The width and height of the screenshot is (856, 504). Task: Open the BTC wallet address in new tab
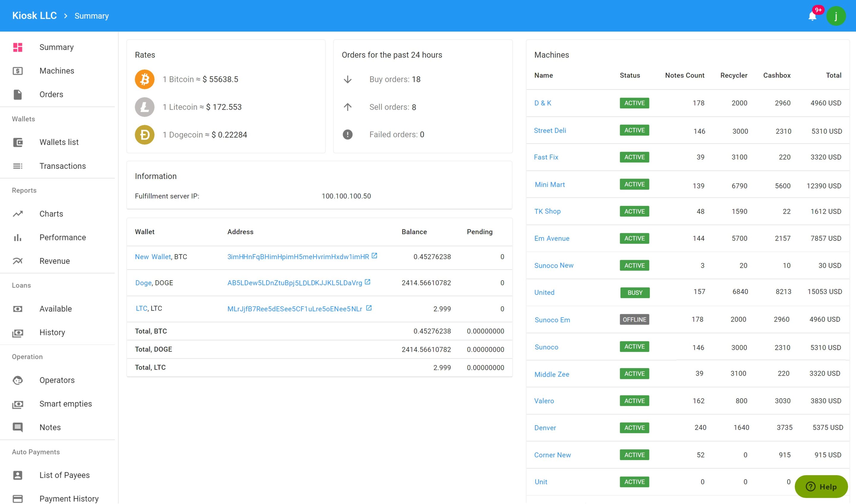(375, 256)
